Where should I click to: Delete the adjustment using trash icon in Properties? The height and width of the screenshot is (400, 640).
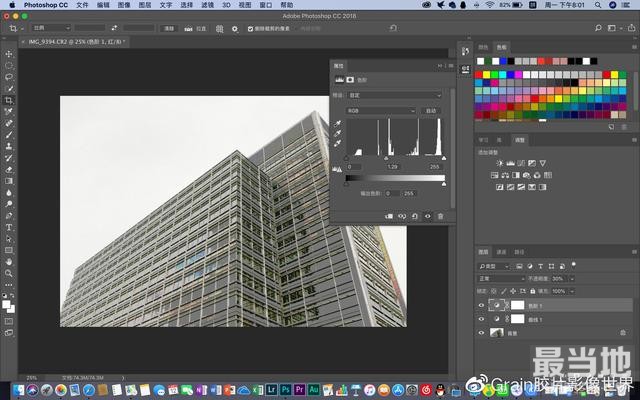[x=440, y=216]
